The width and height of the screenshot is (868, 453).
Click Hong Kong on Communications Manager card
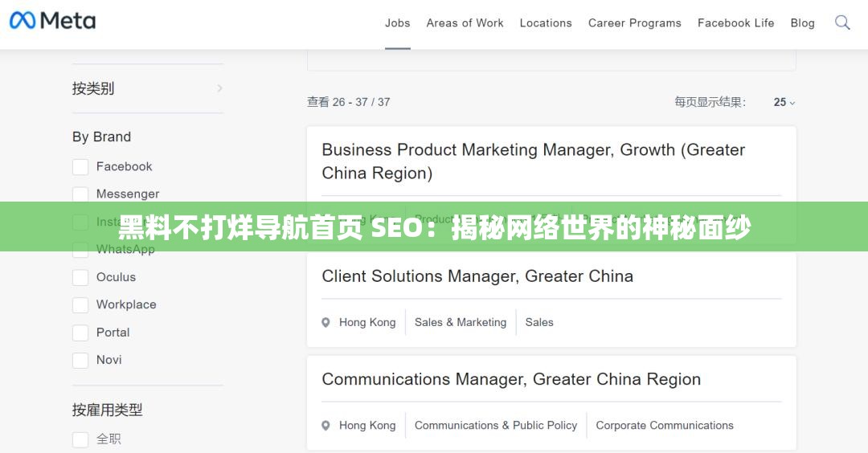367,426
